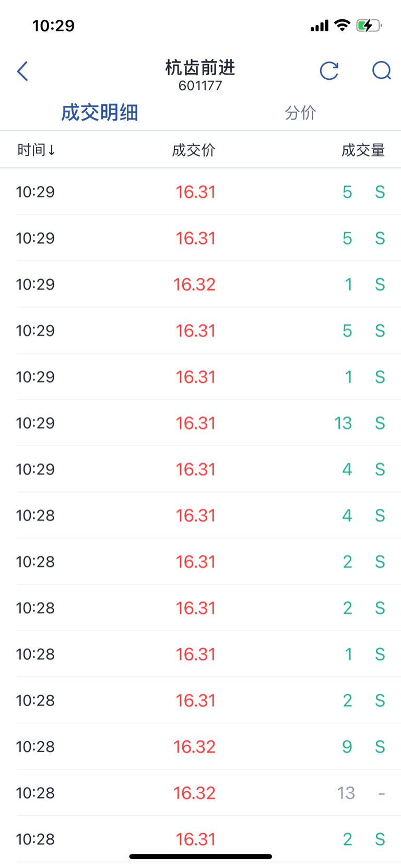The image size is (401, 868).
Task: Tap the home indicator bar
Action: click(x=200, y=857)
